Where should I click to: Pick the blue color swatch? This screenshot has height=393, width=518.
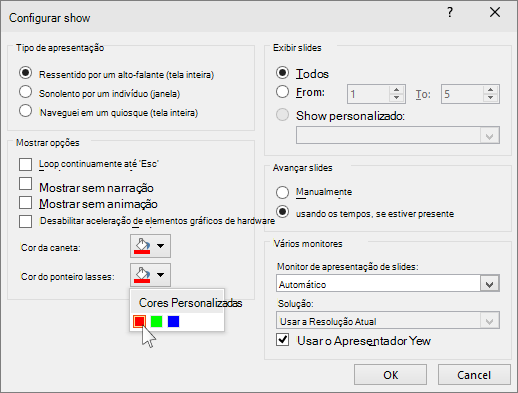tap(173, 322)
